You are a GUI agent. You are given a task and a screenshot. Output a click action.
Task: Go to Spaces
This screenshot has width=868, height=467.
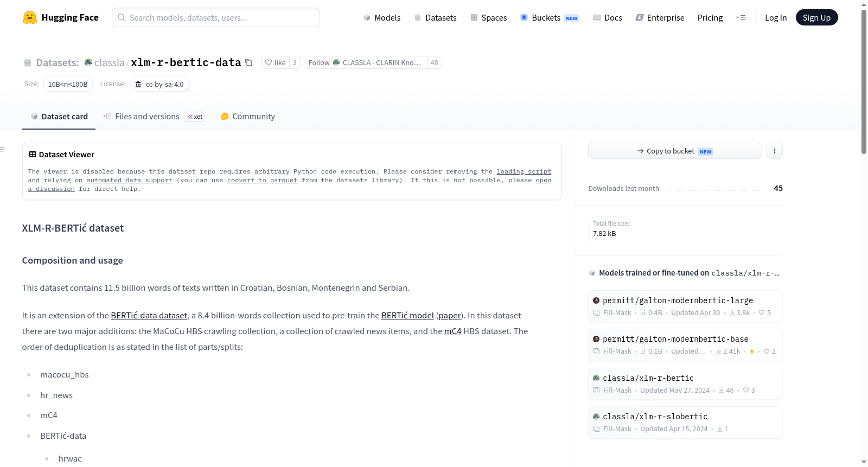pos(489,17)
